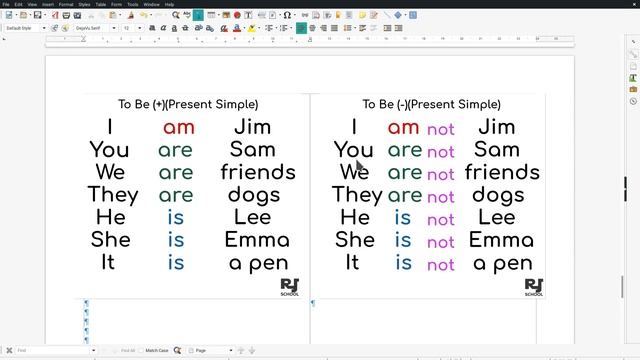Click the Insert Chart icon
The width and height of the screenshot is (640, 360).
coord(237,15)
